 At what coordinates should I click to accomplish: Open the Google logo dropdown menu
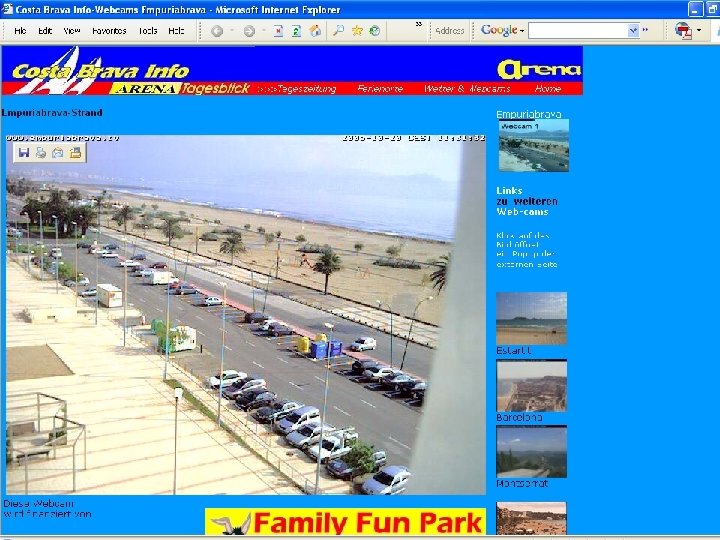502,31
